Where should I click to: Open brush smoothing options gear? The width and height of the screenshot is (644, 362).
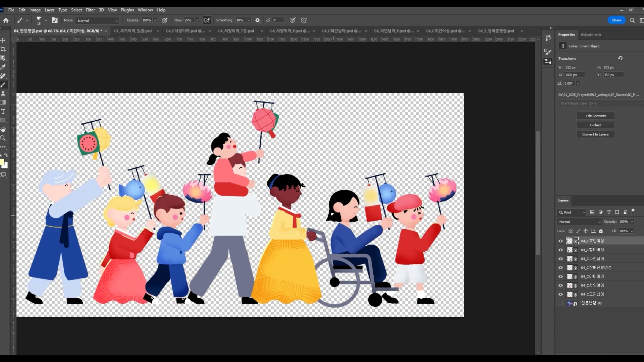click(258, 20)
